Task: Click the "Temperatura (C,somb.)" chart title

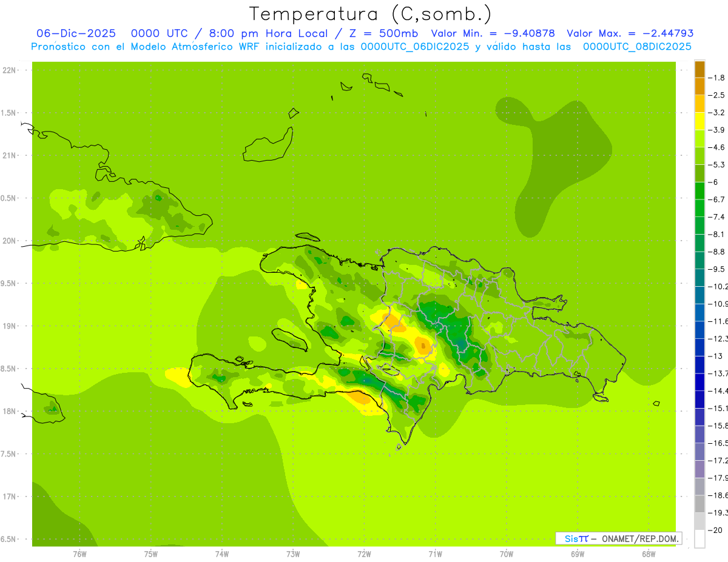Action: [x=370, y=14]
